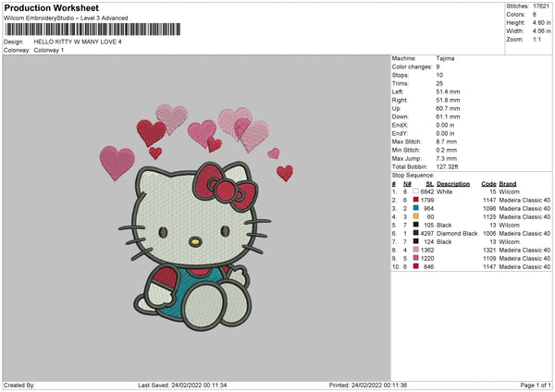Click the 'Created By:' footer label
Screen dimensions: 555x392
click(19, 385)
